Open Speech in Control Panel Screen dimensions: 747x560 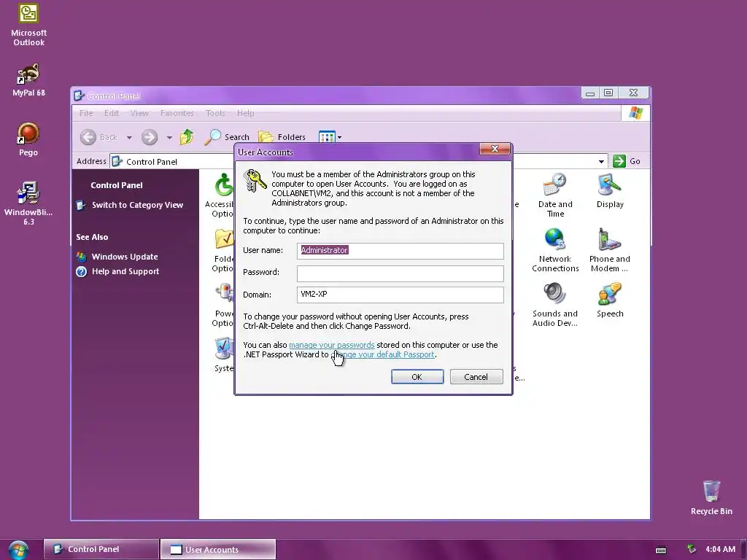click(x=610, y=300)
